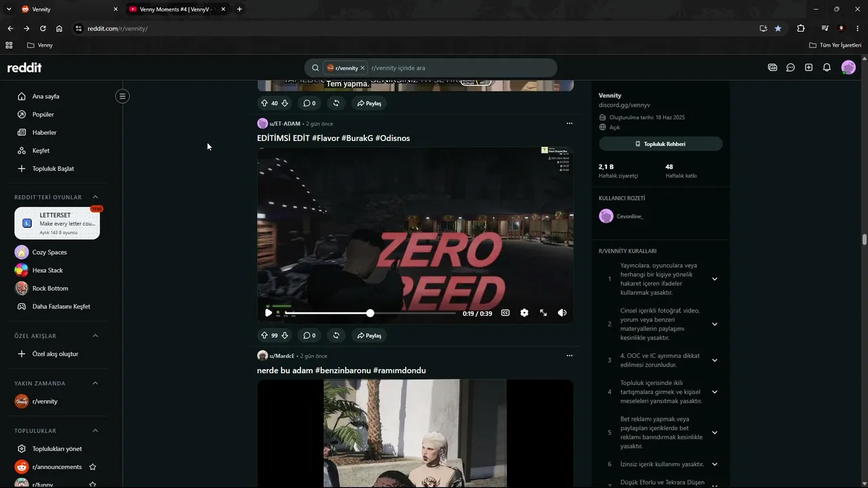Open comments on the EDİTİMSİ EDİT post

(x=309, y=335)
